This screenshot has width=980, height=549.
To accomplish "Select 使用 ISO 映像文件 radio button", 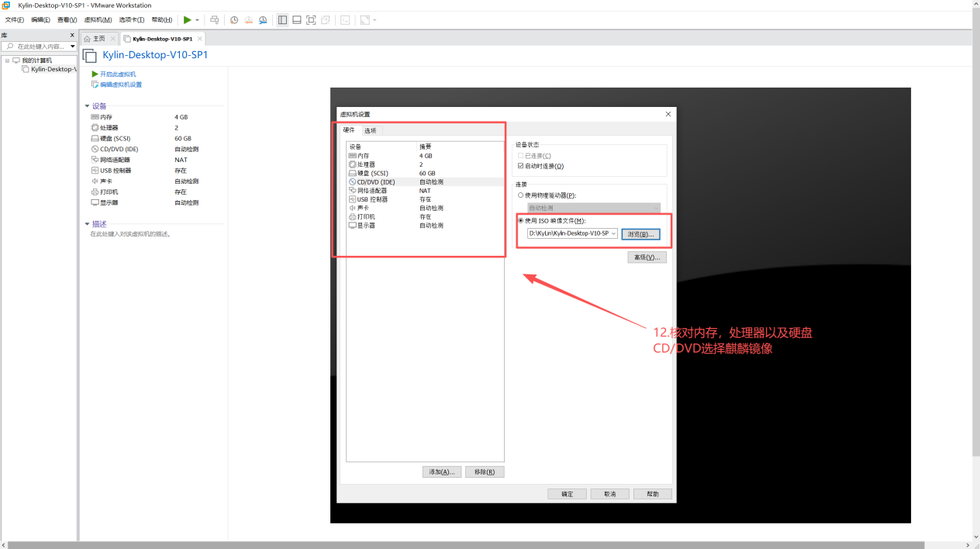I will point(520,221).
